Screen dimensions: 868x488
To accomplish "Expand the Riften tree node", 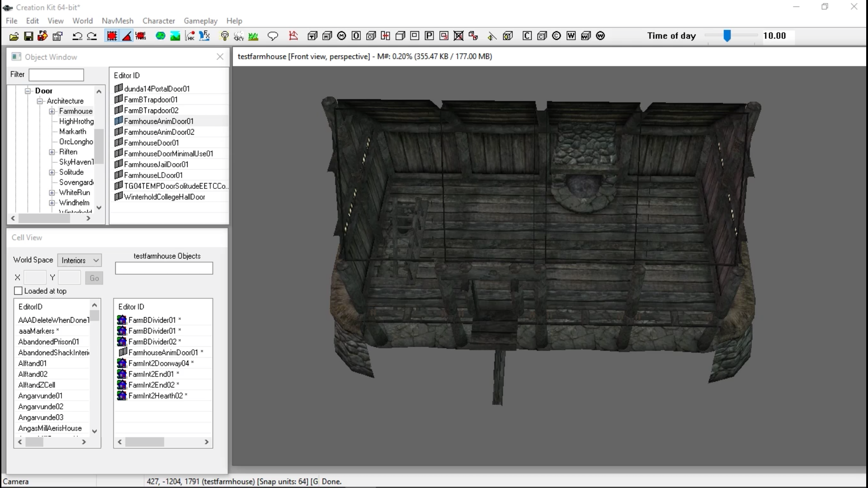I will 52,152.
